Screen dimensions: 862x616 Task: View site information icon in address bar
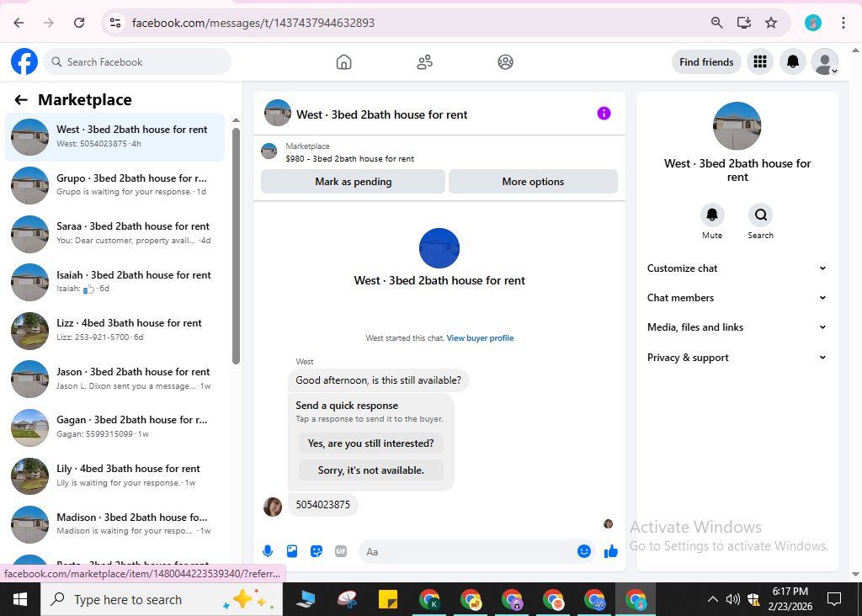(114, 23)
